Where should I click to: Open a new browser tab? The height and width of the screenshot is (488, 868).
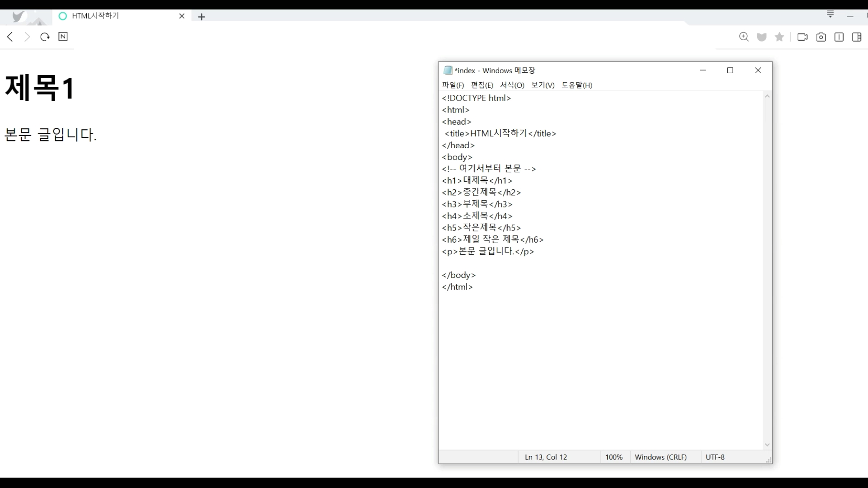tap(202, 17)
